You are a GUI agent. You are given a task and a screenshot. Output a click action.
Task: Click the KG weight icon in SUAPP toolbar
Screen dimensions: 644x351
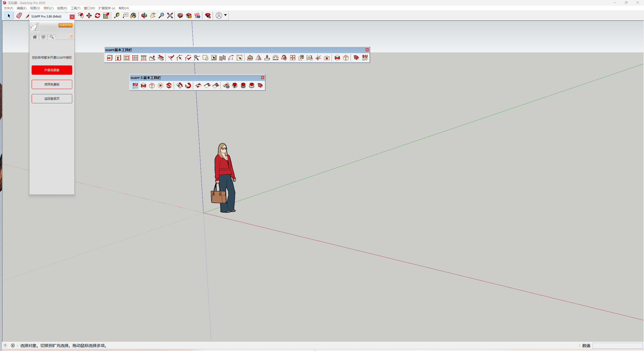tap(250, 58)
